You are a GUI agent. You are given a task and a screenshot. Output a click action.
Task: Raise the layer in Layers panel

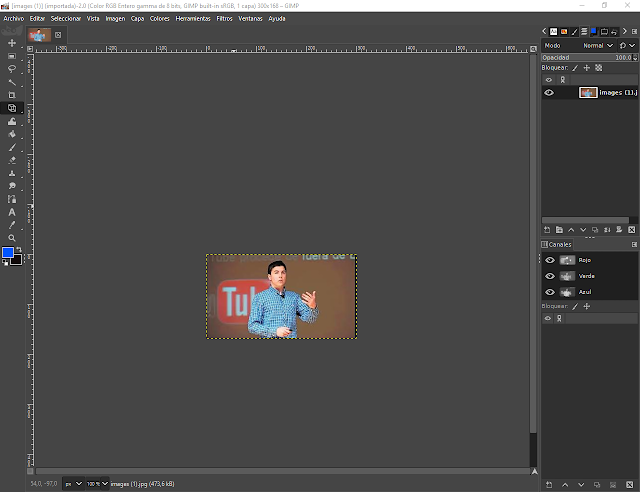[x=571, y=230]
